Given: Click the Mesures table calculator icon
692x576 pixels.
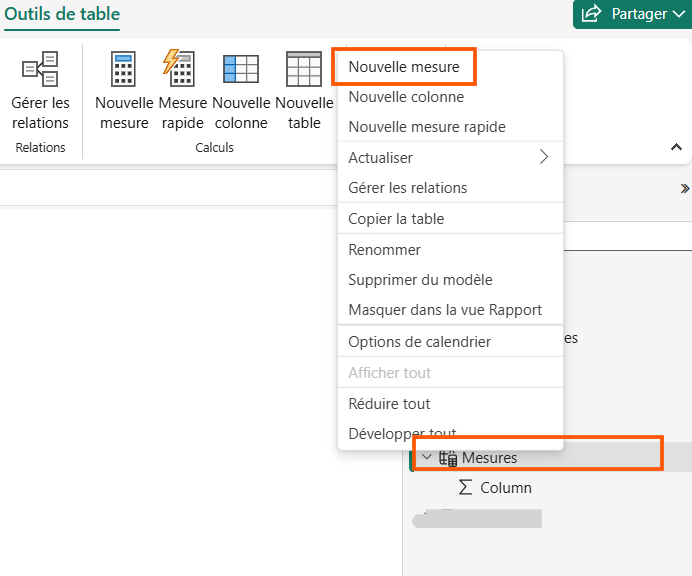Looking at the screenshot, I should pos(448,458).
